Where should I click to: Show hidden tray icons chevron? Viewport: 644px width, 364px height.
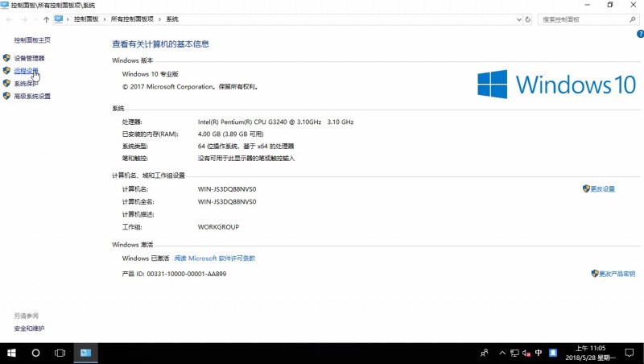[x=502, y=353]
